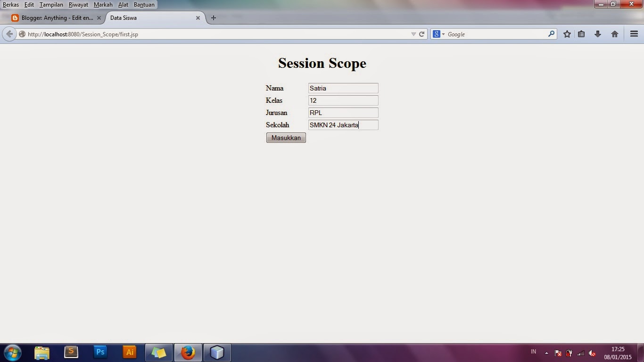Unmute the volume in the system tray
Screen dimensions: 644x362
coord(592,352)
